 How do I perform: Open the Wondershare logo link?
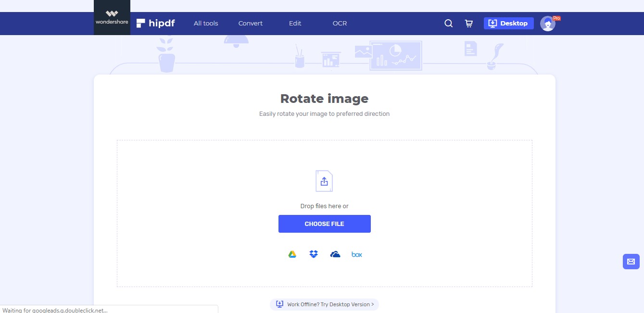pyautogui.click(x=112, y=17)
